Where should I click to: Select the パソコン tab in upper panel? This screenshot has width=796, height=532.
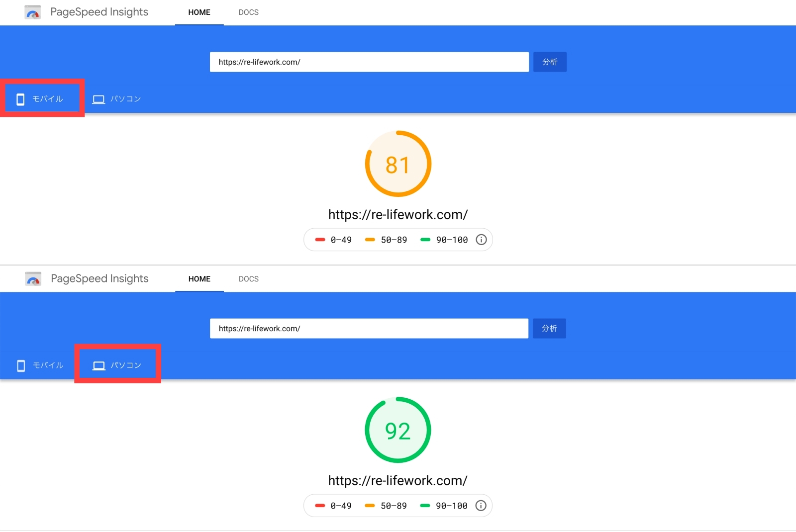coord(117,99)
